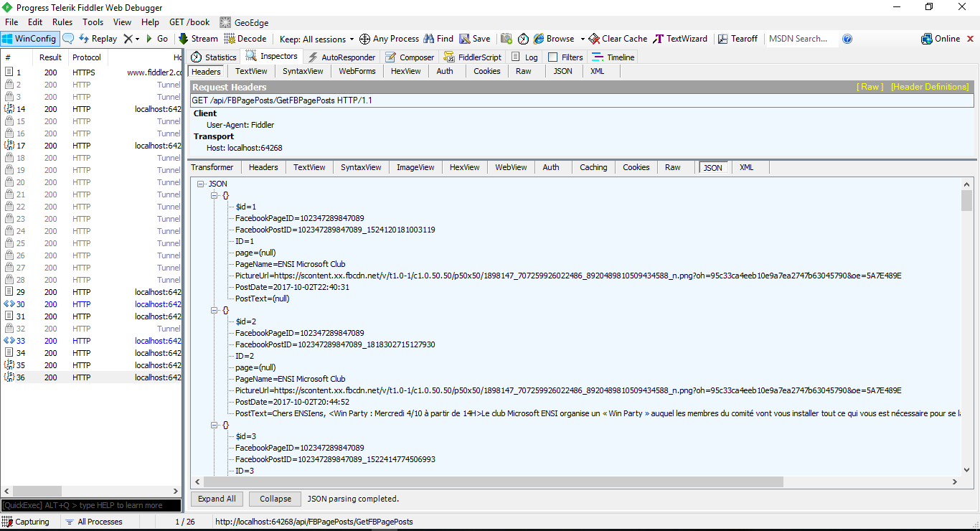Collapse the JSON object containing $id=1
Viewport: 980px width, 531px height.
pyautogui.click(x=214, y=195)
